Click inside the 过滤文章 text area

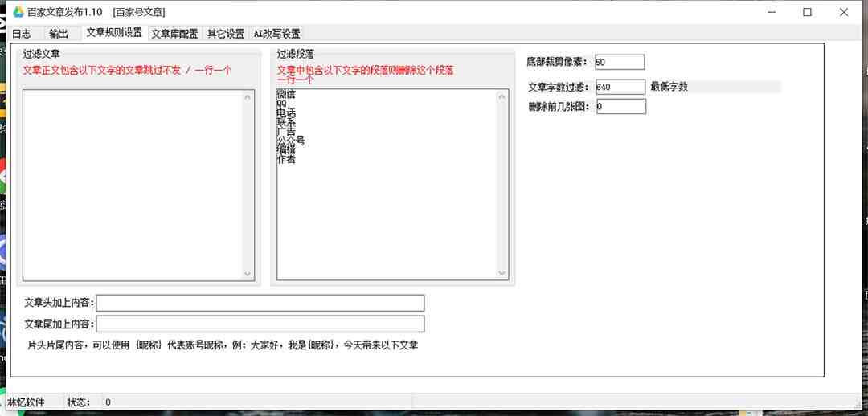coord(133,185)
